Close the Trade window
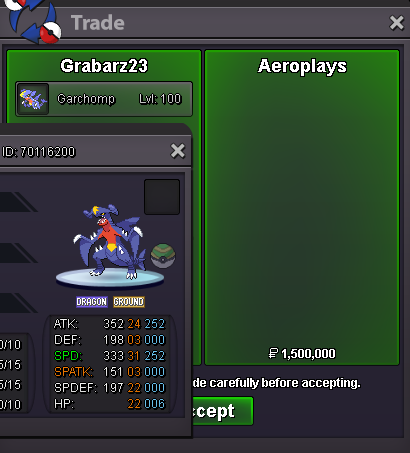This screenshot has height=453, width=410. (x=397, y=23)
